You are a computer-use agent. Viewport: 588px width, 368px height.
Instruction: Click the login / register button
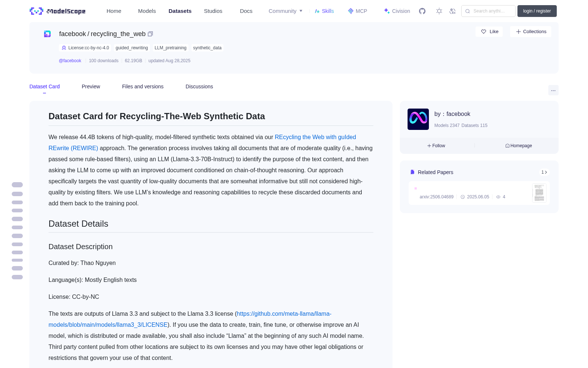[537, 11]
